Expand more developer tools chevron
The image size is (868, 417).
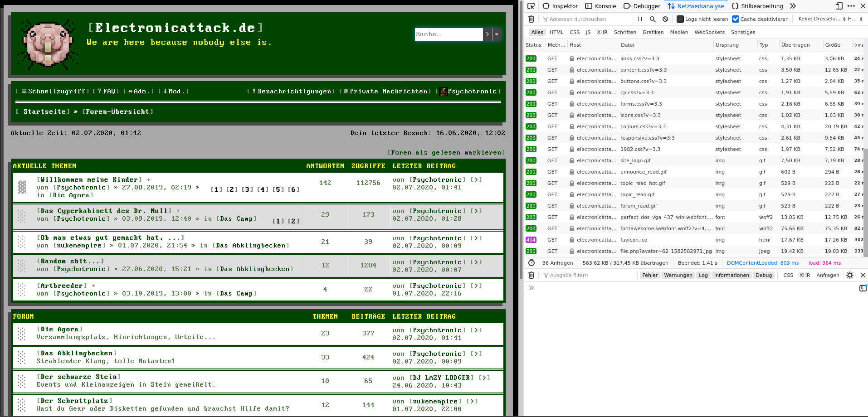pyautogui.click(x=793, y=6)
